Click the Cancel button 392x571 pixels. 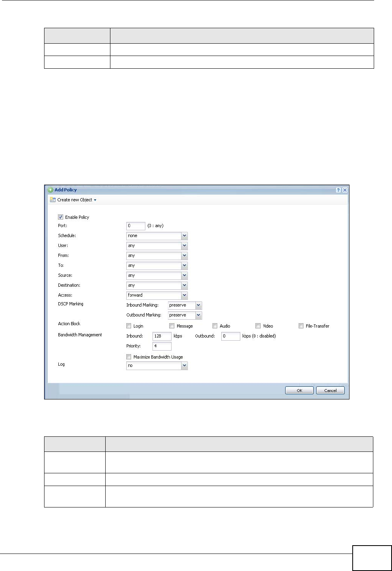click(x=330, y=390)
